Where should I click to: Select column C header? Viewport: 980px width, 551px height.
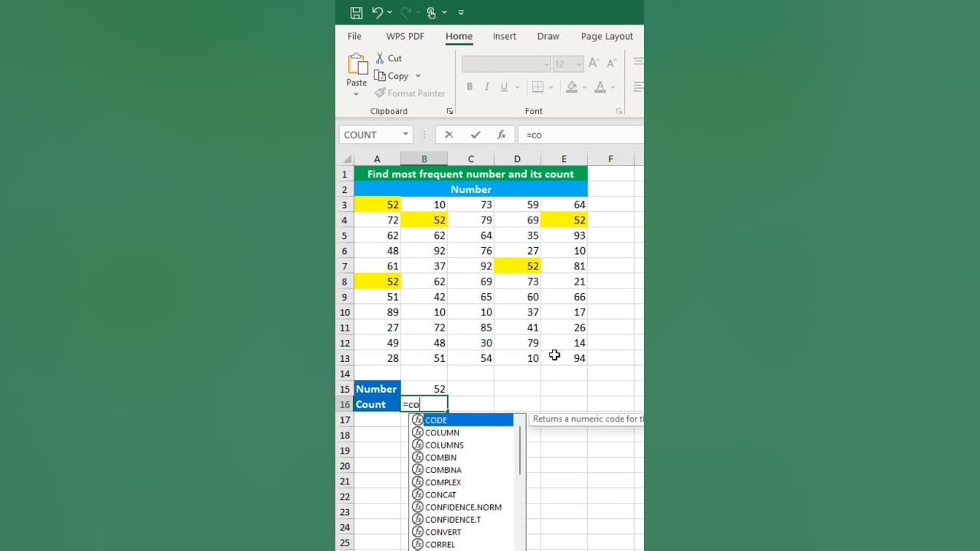pyautogui.click(x=471, y=159)
